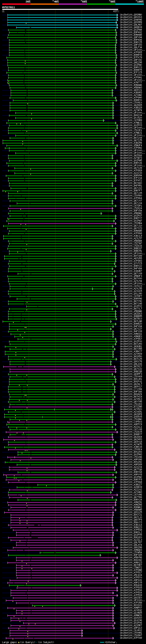This screenshot has width=146, height=644.
Task: Click the cyan ~100% identity legend segment
Action: coord(129,4)
